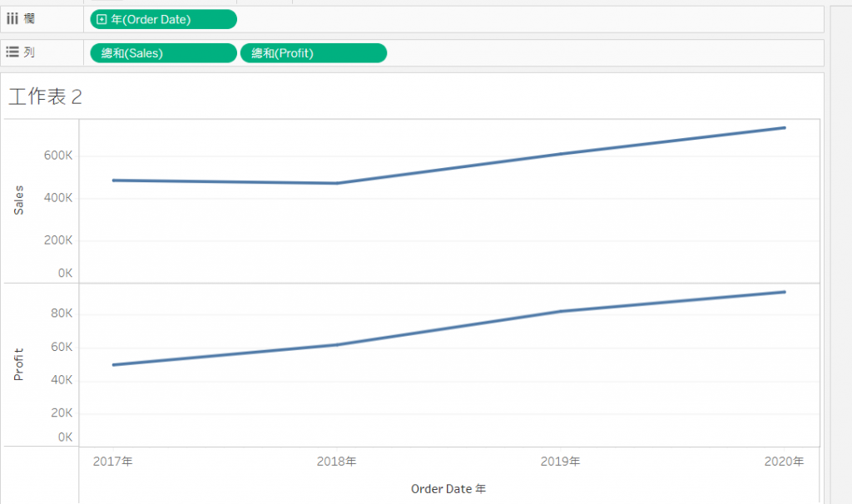Click the 80K tick on Profit axis
The image size is (852, 504).
[x=62, y=314]
